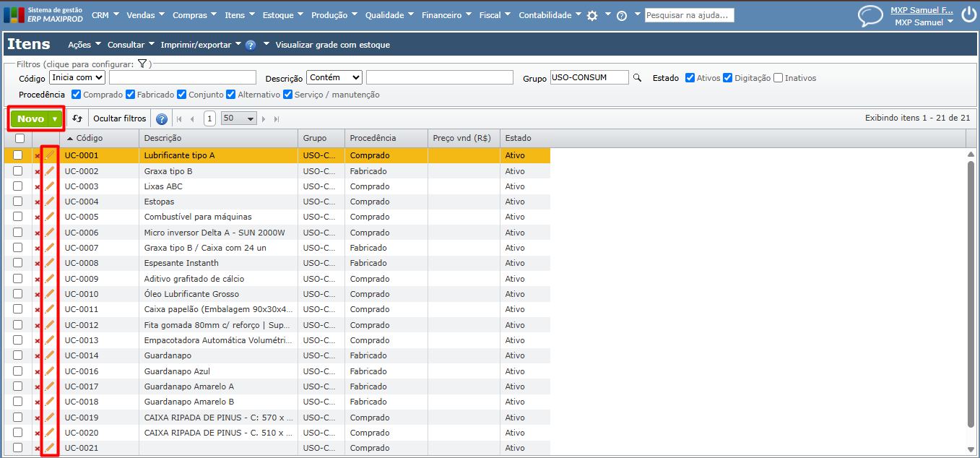980x458 pixels.
Task: Toggle the Digitação state checkbox
Action: pos(728,78)
